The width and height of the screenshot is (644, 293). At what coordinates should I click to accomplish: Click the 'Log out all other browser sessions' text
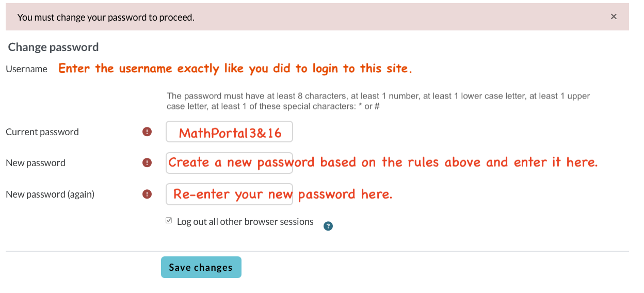tap(245, 222)
